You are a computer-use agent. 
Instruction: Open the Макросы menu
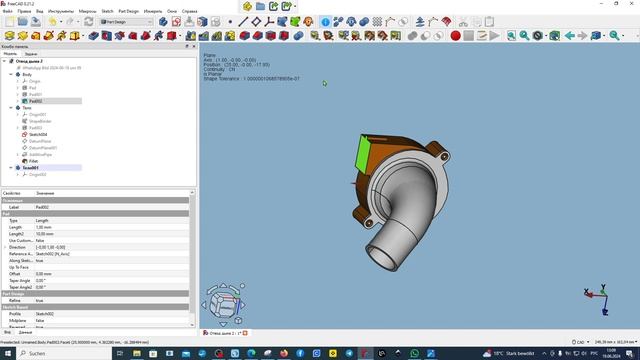tap(88, 11)
